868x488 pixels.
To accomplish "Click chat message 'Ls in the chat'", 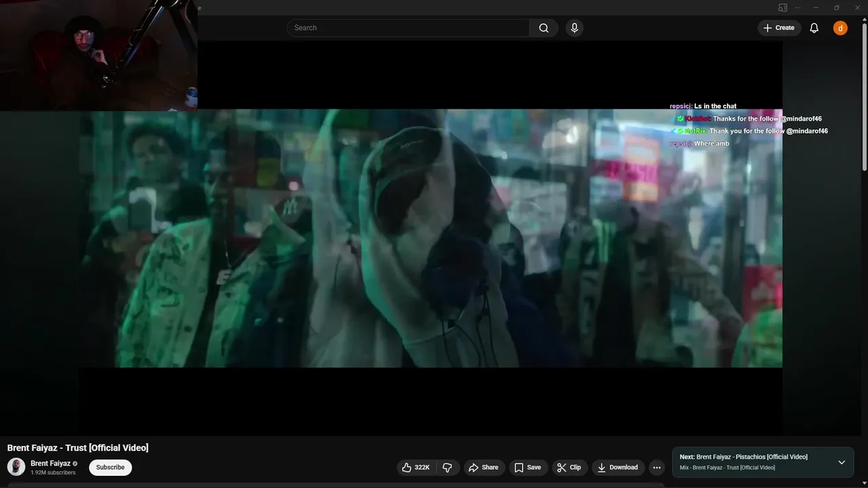I will point(715,106).
